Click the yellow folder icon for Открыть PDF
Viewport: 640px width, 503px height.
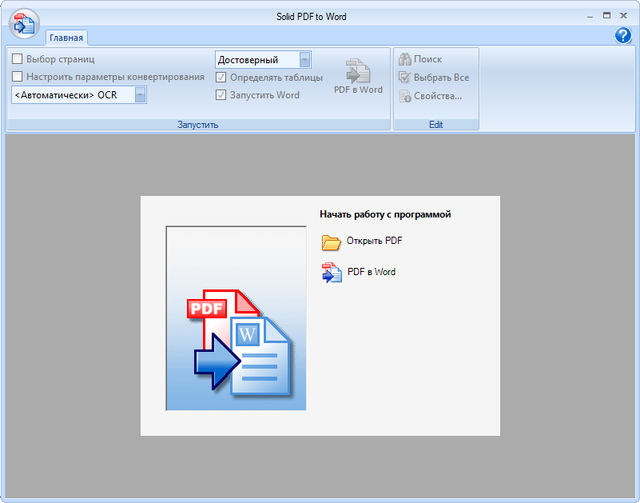pos(331,242)
